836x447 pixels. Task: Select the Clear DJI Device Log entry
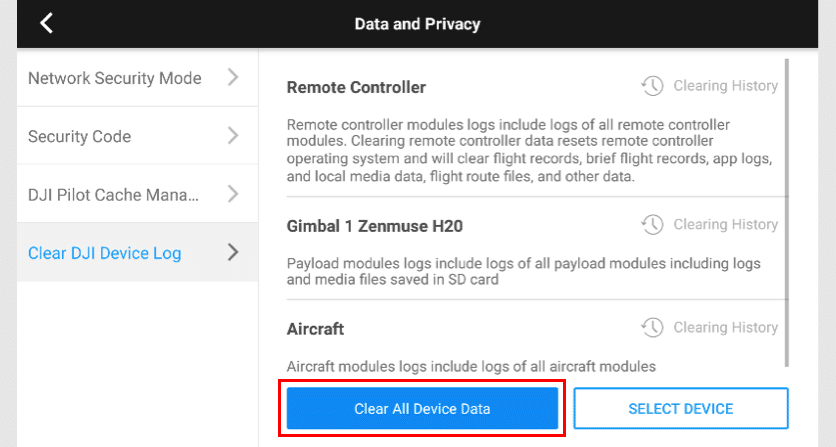(x=105, y=253)
